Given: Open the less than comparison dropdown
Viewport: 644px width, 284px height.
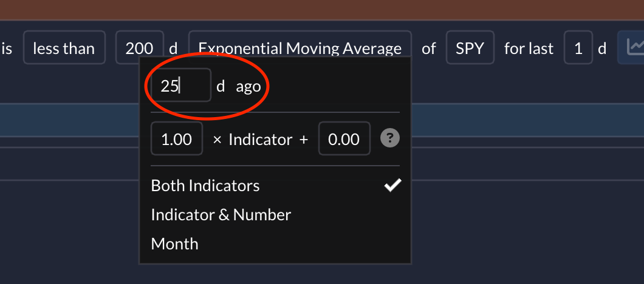Looking at the screenshot, I should [64, 47].
